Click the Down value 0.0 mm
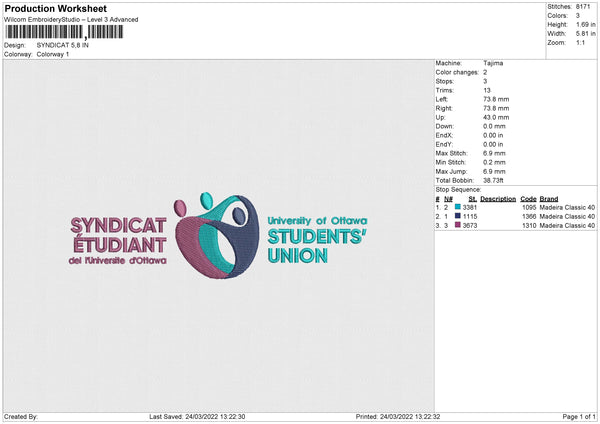This screenshot has height=424, width=600. 494,126
